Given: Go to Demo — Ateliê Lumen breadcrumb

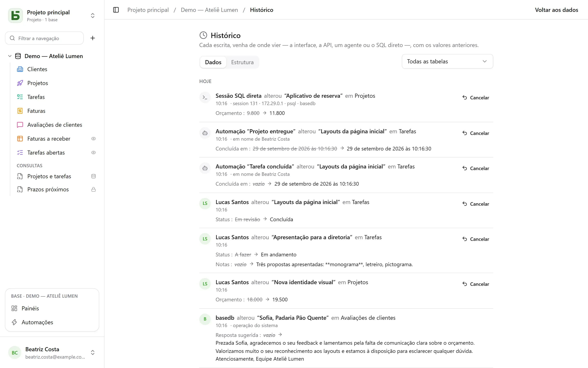Looking at the screenshot, I should pyautogui.click(x=209, y=10).
